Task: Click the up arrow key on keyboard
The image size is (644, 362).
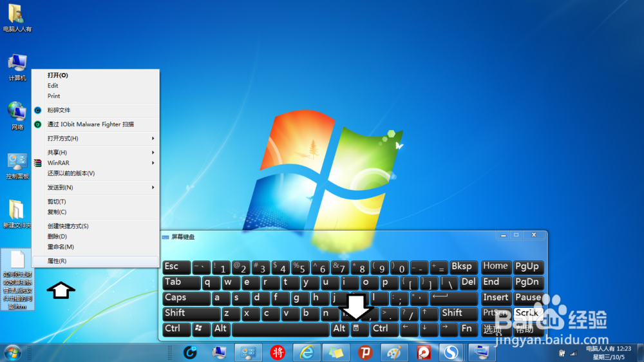Action: (x=429, y=313)
